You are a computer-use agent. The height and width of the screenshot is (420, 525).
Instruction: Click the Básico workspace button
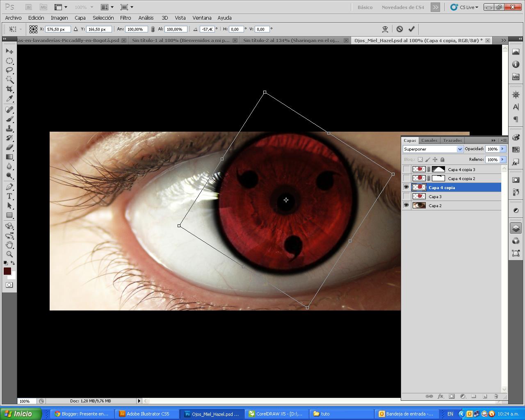coord(365,7)
